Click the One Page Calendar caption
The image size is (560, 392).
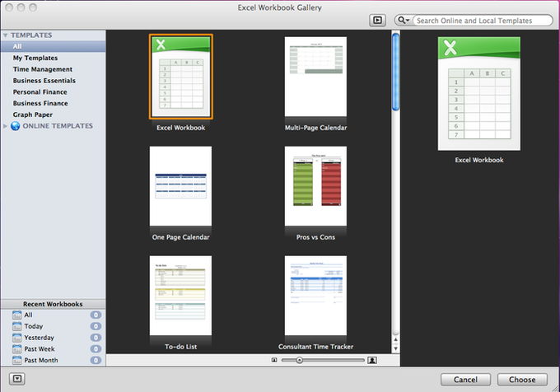coord(180,237)
